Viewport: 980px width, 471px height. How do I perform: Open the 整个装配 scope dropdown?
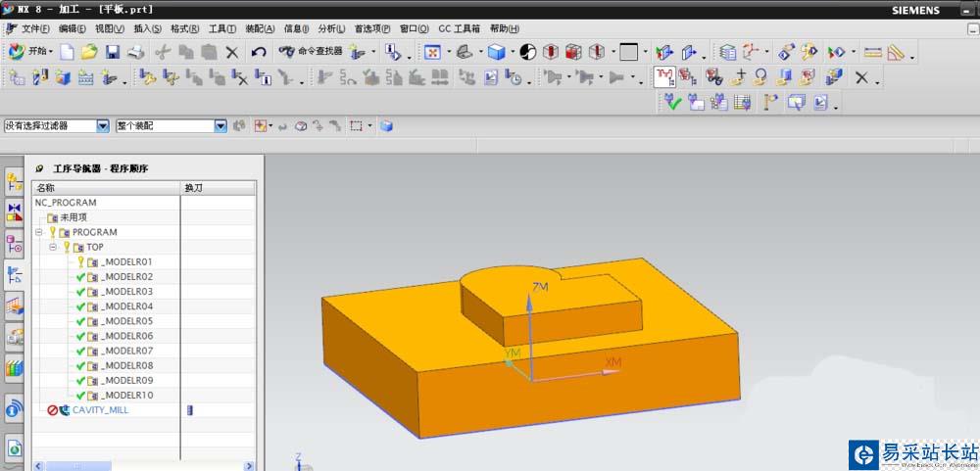click(x=220, y=126)
